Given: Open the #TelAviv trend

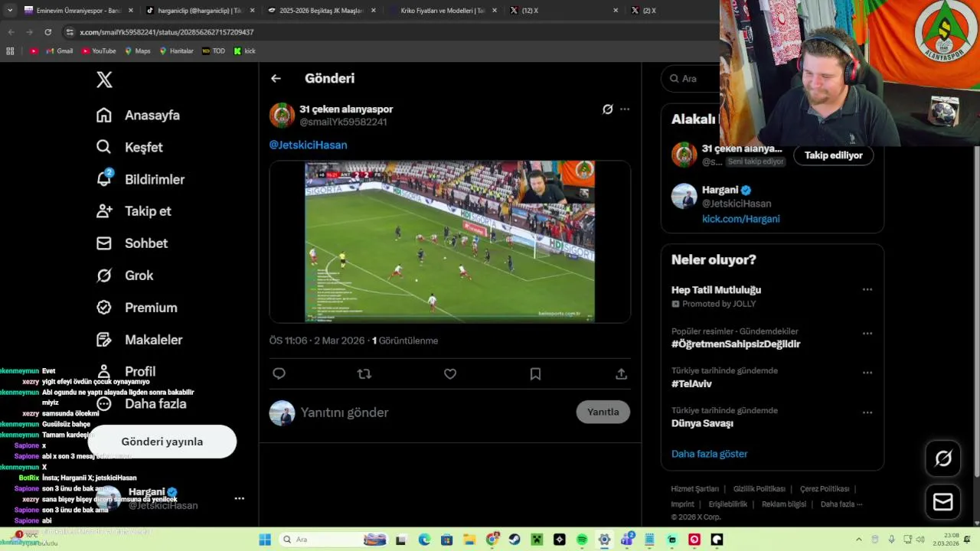Looking at the screenshot, I should (x=691, y=384).
